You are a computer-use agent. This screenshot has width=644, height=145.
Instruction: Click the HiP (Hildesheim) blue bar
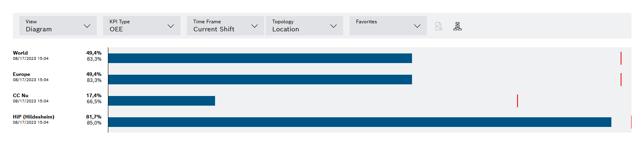[x=360, y=122]
